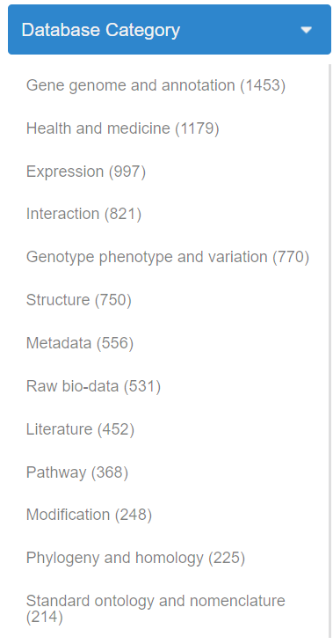333x644 pixels.
Task: Click the 214 count under Standard ontology
Action: coord(44,618)
